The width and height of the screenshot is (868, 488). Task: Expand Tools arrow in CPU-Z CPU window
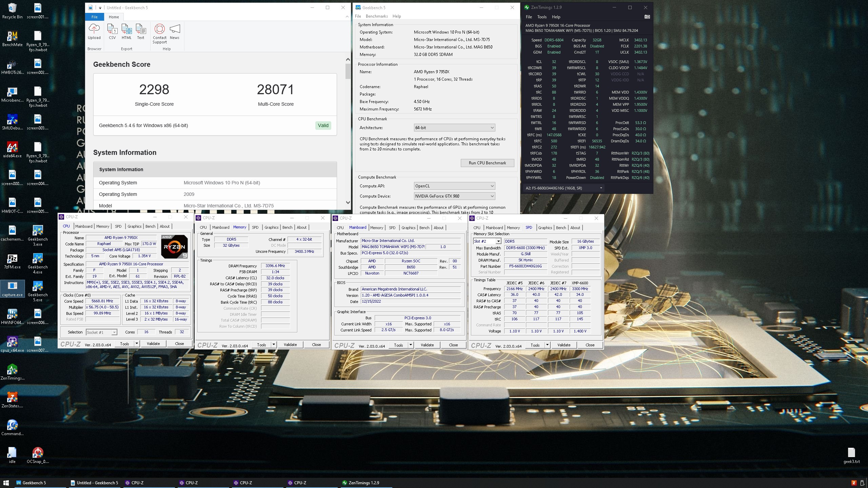[x=137, y=344]
